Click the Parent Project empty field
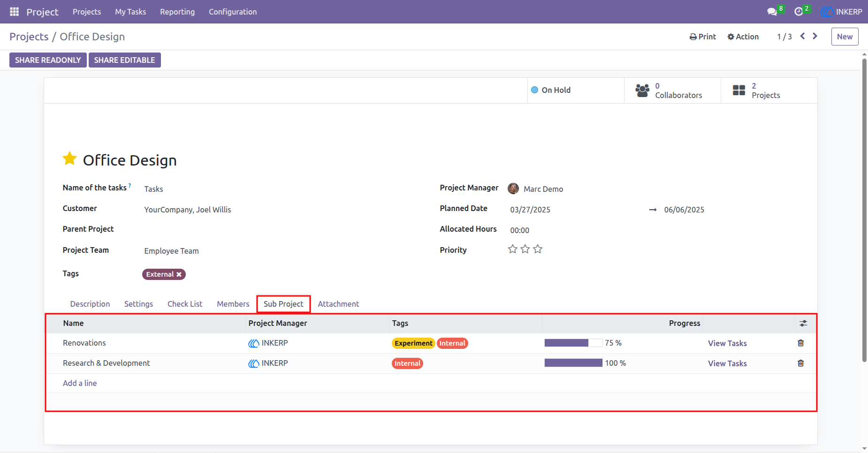 (282, 229)
